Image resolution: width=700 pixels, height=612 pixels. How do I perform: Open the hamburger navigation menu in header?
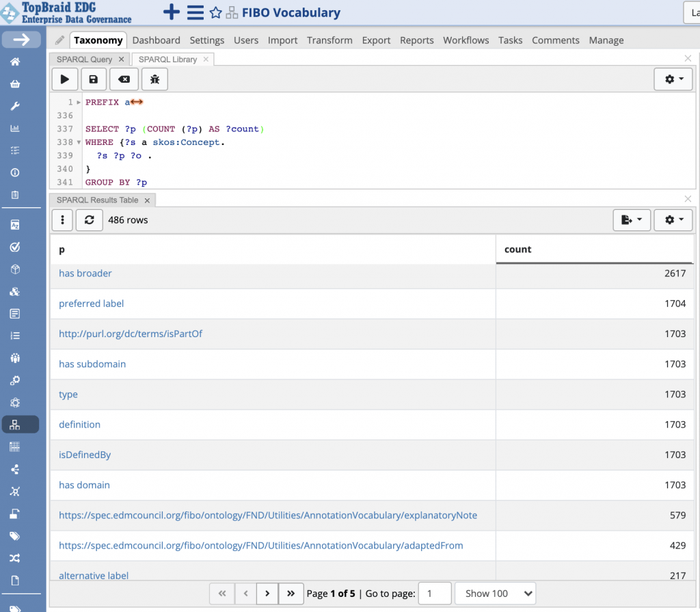click(x=195, y=12)
